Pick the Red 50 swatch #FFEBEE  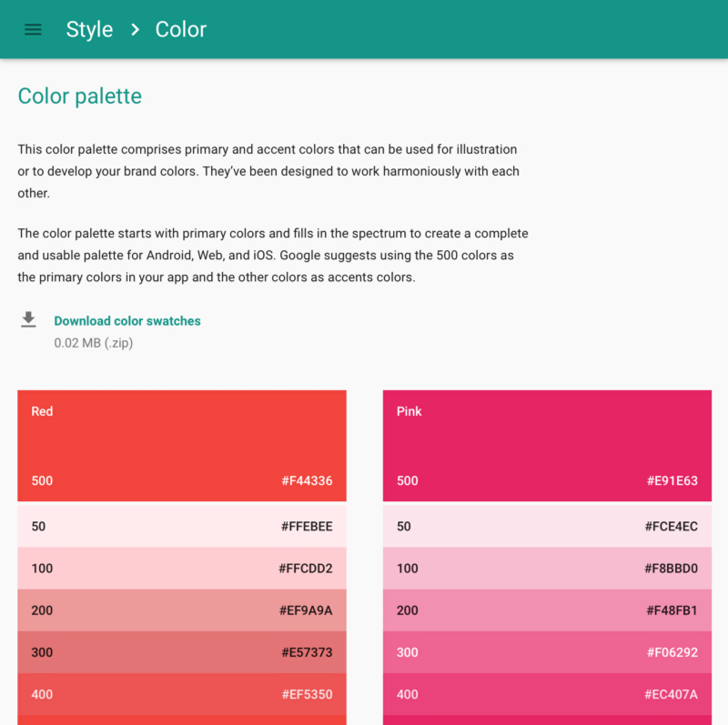[182, 527]
